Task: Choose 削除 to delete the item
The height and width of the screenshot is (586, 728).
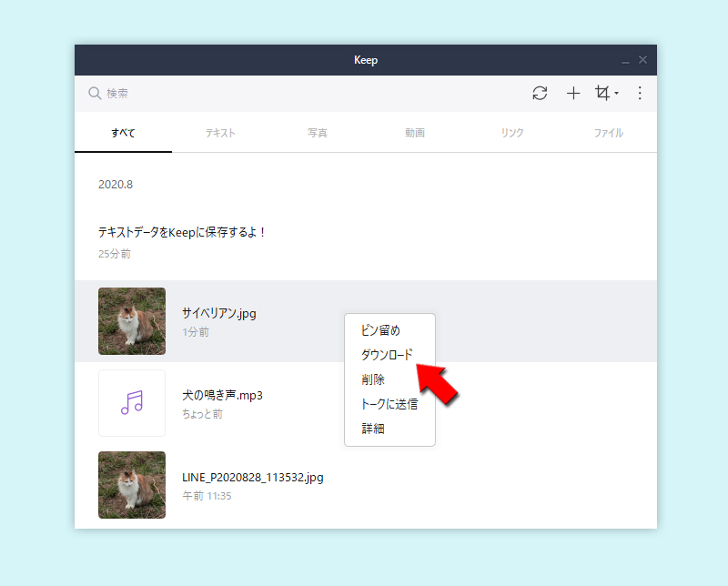Action: click(x=372, y=379)
